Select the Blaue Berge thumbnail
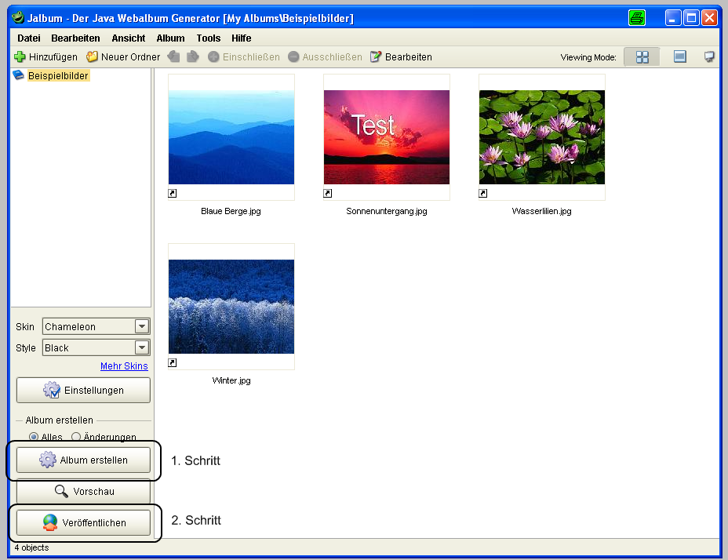The width and height of the screenshot is (728, 560). [x=231, y=137]
